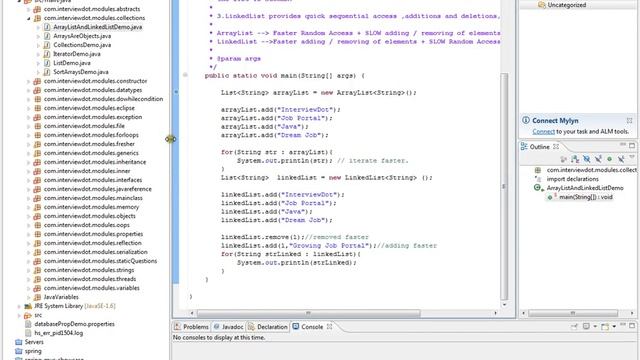
Task: Switch to the Problems tab
Action: point(191,327)
